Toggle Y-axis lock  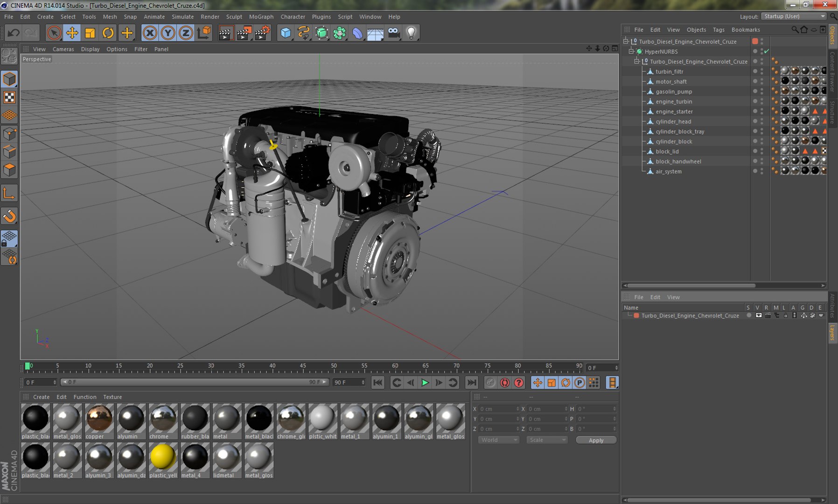point(168,33)
